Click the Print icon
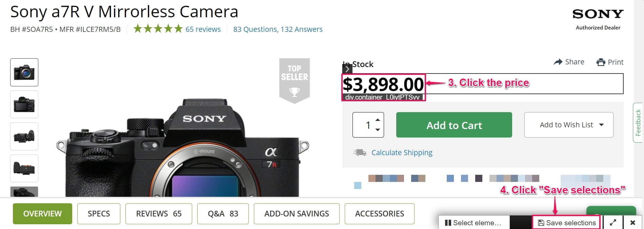 point(601,62)
